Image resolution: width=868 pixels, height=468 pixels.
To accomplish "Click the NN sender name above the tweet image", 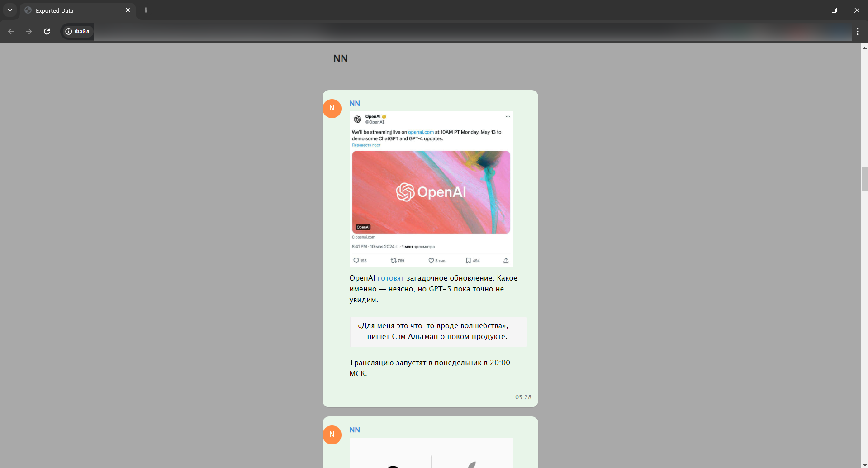I will pos(355,104).
